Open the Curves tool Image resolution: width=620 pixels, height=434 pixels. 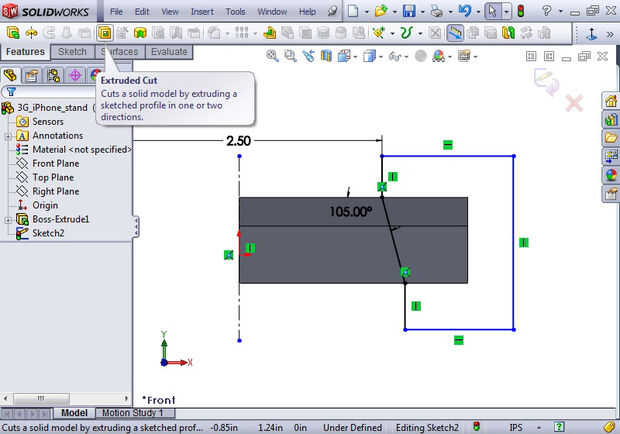[406, 33]
